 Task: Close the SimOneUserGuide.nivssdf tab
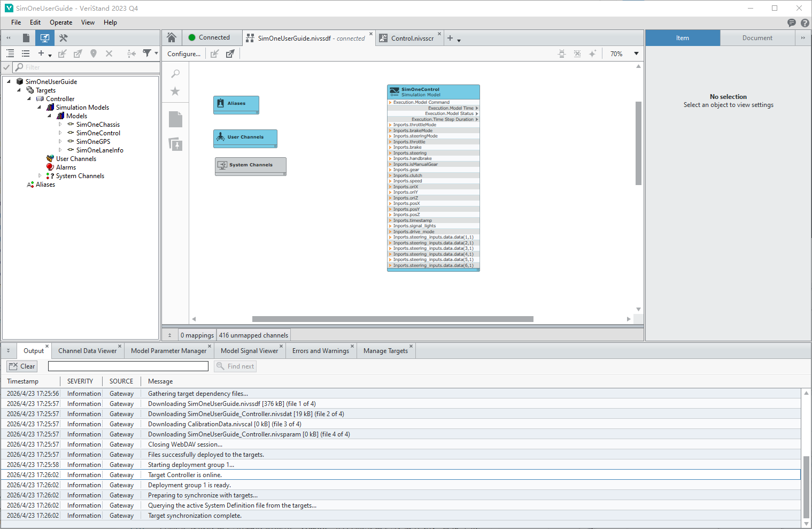[x=371, y=34]
